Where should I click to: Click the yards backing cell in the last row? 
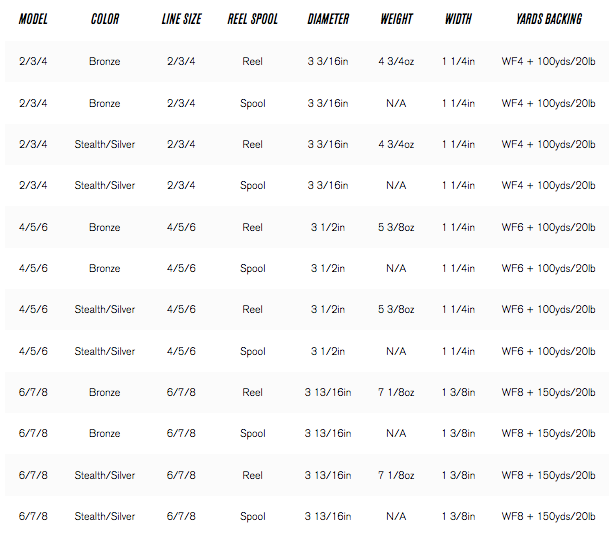[548, 517]
